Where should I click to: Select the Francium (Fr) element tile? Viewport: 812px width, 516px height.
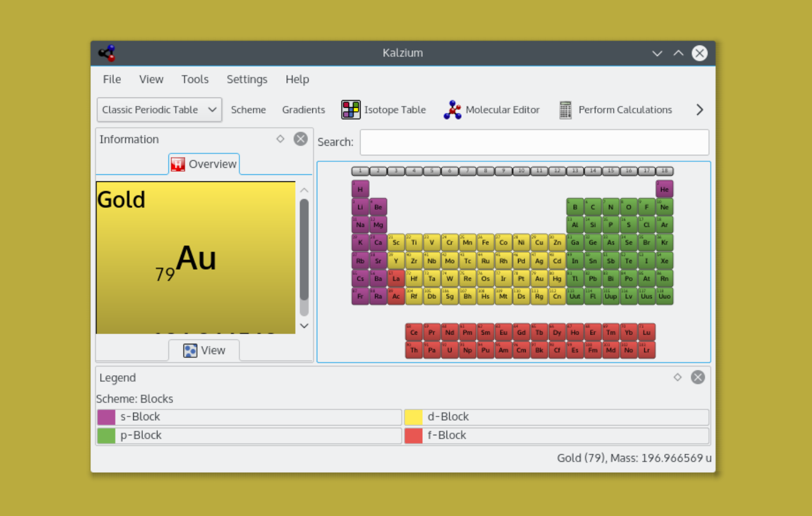click(x=360, y=296)
